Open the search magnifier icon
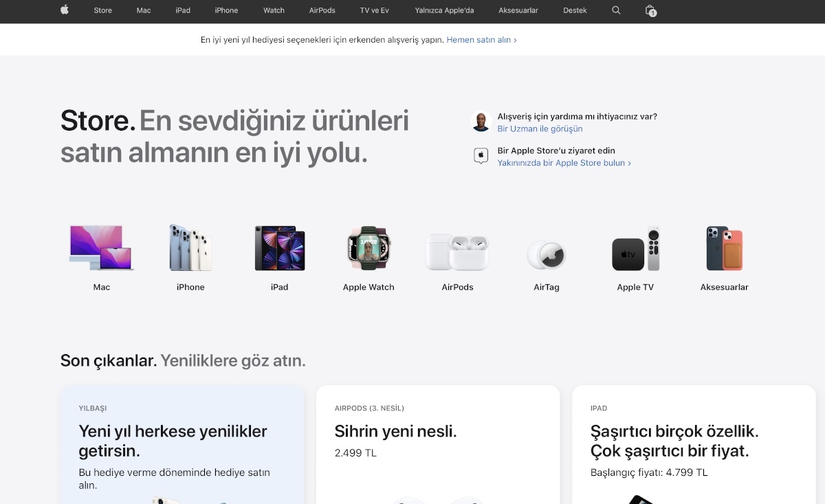Image resolution: width=825 pixels, height=504 pixels. pyautogui.click(x=616, y=10)
